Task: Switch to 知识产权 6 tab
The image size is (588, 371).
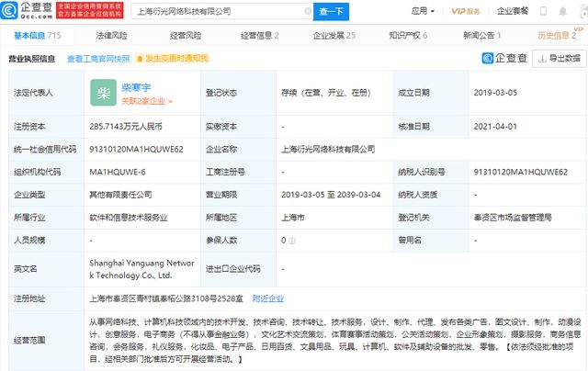Action: click(408, 36)
